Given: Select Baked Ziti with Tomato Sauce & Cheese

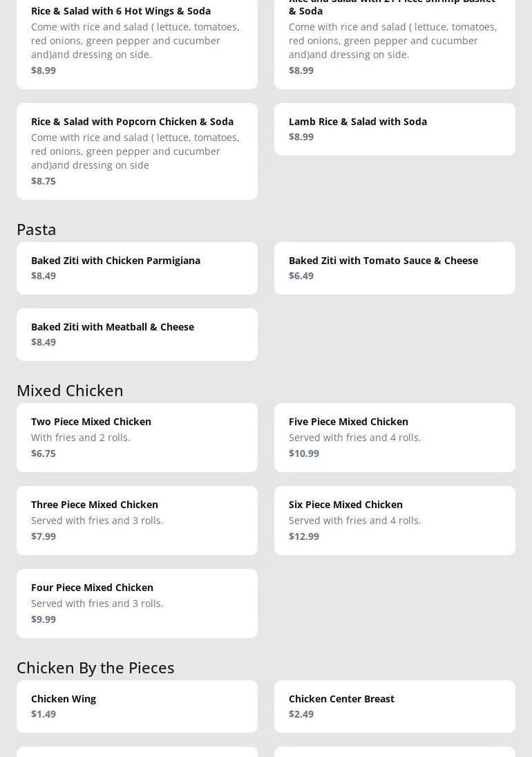Looking at the screenshot, I should (x=395, y=268).
